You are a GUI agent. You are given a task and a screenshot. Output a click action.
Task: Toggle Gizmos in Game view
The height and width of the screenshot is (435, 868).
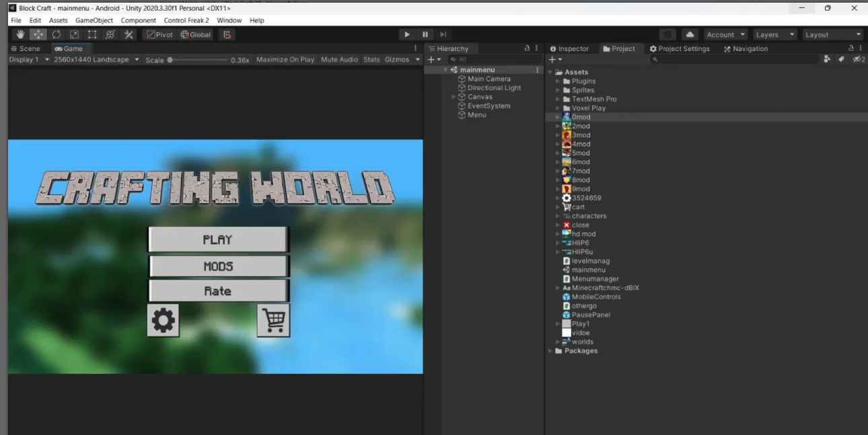[397, 60]
